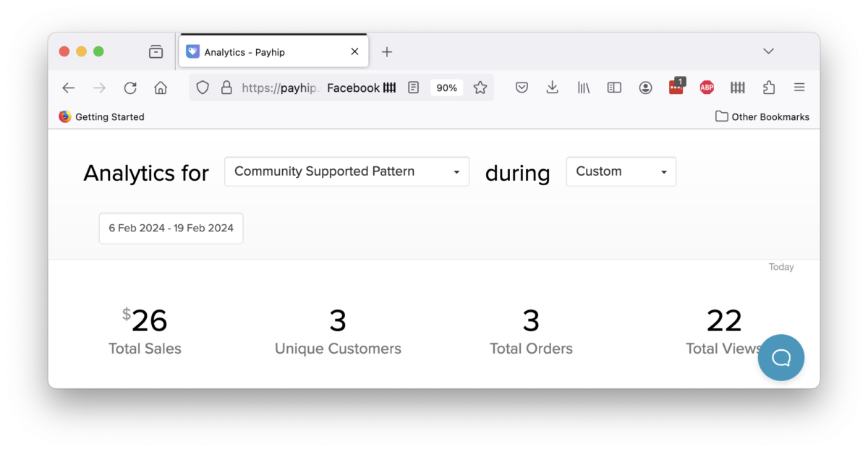Open the Library history icon
This screenshot has width=868, height=452.
(x=583, y=88)
